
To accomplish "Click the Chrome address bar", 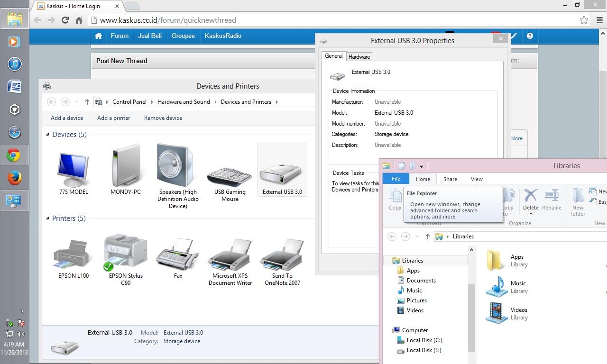I will coord(332,20).
